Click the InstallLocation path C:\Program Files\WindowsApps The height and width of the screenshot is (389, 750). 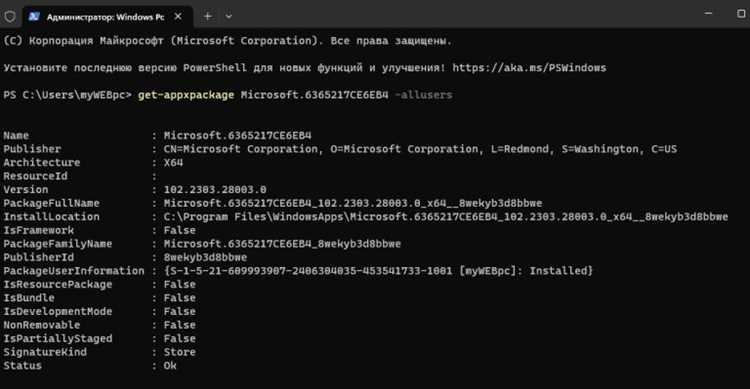point(446,217)
